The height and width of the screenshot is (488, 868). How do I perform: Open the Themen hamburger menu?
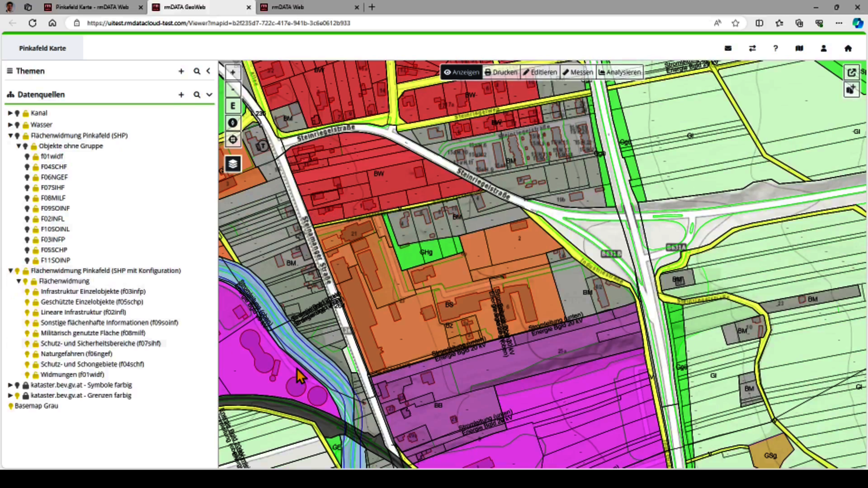click(10, 71)
